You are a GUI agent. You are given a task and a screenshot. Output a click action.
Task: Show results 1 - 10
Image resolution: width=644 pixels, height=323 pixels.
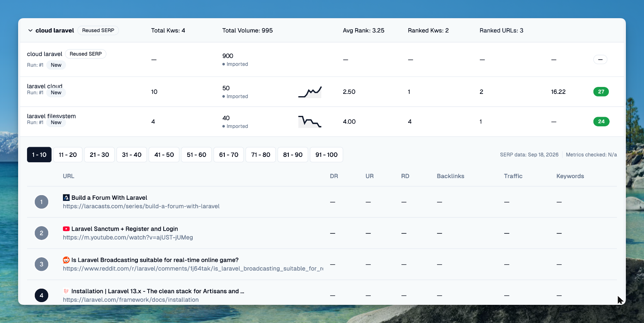tap(39, 155)
